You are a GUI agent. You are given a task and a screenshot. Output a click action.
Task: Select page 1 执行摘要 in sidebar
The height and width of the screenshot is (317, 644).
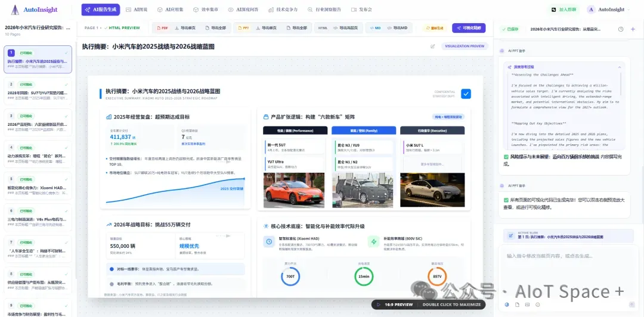click(x=38, y=60)
